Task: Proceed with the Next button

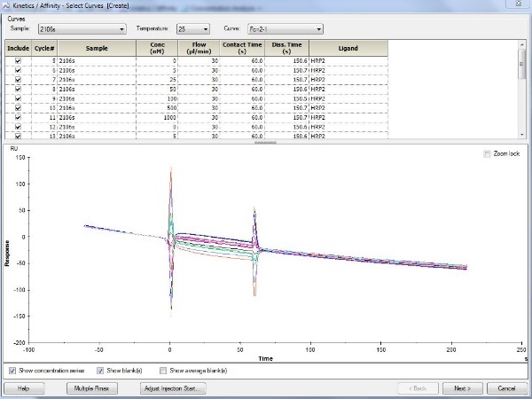Action: (462, 388)
